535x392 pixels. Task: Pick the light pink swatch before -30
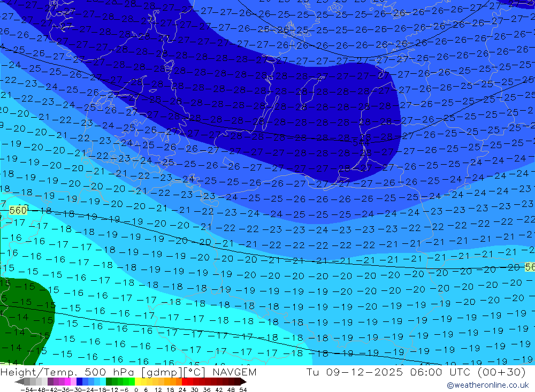(73, 381)
